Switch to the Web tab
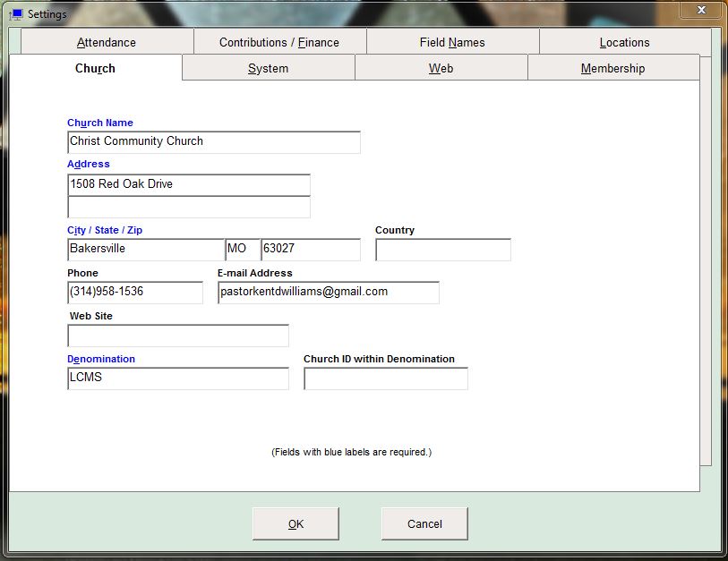This screenshot has height=561, width=728. tap(441, 68)
